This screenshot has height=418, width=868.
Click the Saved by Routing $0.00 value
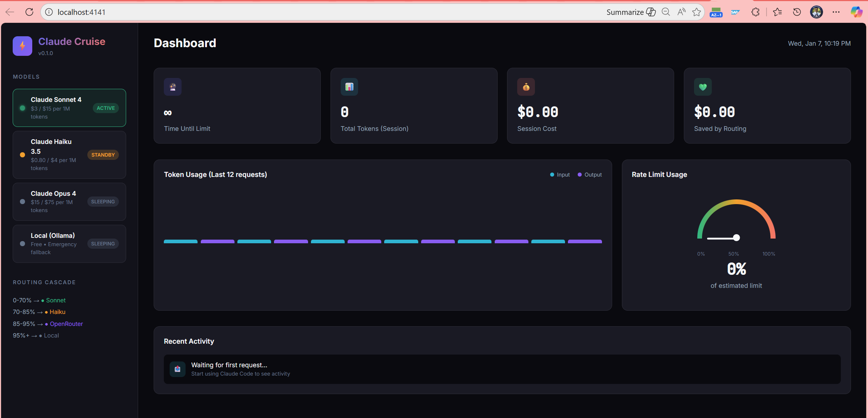click(x=714, y=112)
